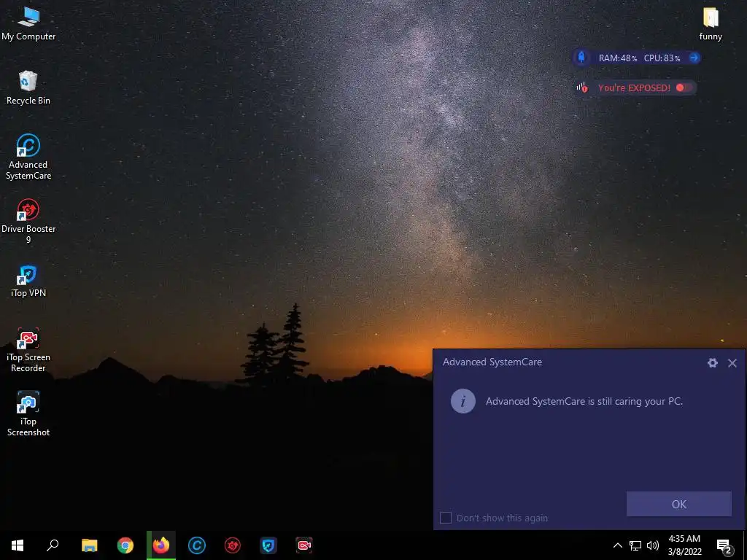747x560 pixels.
Task: Launch File Explorer from taskbar
Action: (89, 545)
